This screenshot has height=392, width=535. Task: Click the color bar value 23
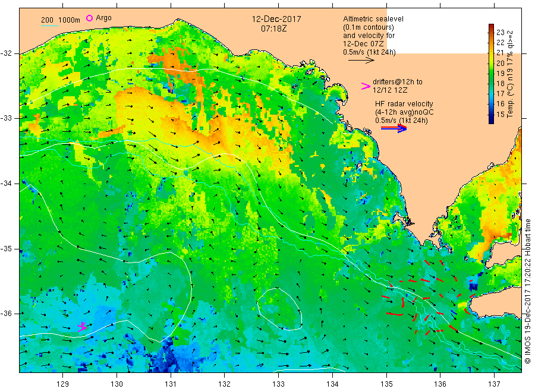pos(500,33)
